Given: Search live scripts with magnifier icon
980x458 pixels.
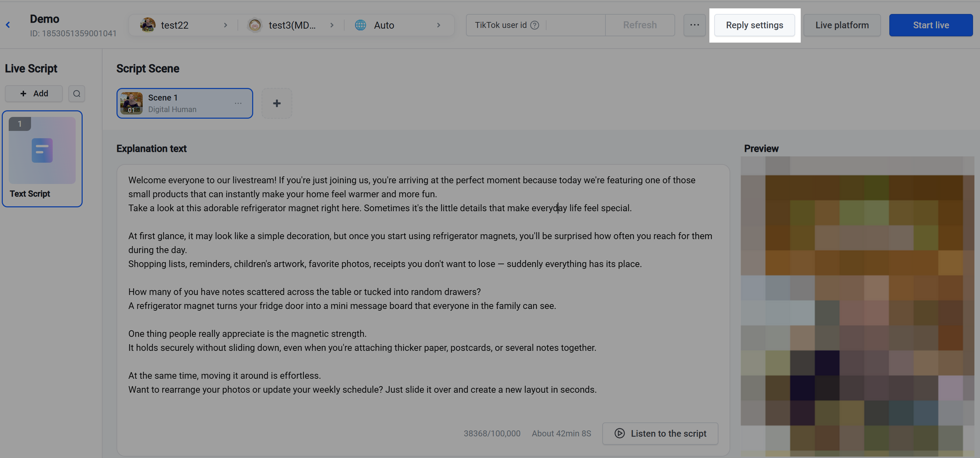Looking at the screenshot, I should 76,94.
